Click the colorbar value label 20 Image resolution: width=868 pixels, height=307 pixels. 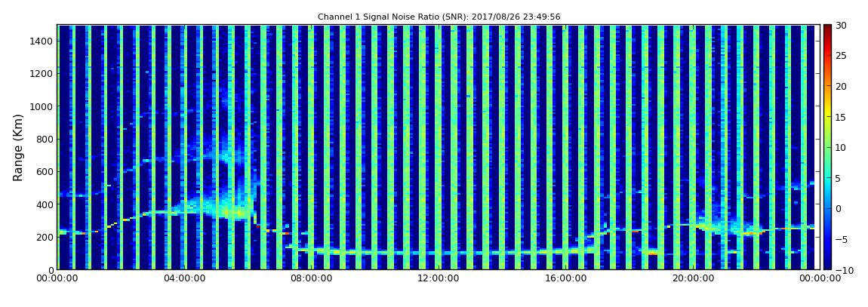pos(841,86)
